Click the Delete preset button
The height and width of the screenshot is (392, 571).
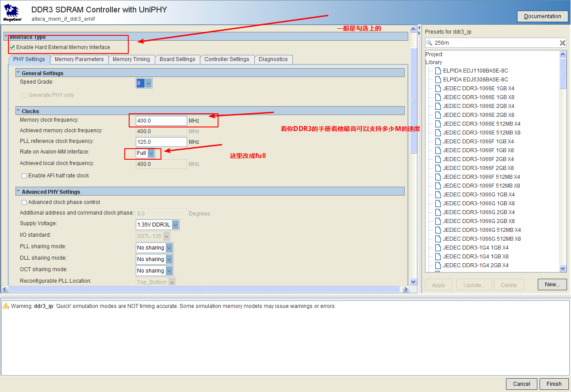click(509, 285)
